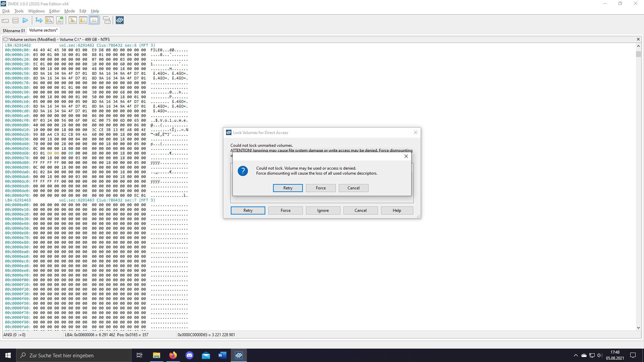
Task: Toggle the sector editor panel view
Action: click(94, 20)
